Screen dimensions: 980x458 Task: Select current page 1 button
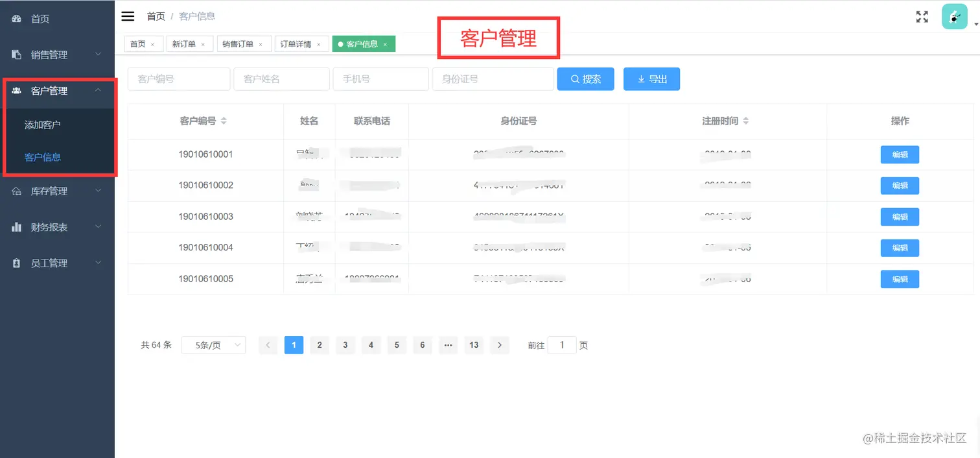pos(294,345)
